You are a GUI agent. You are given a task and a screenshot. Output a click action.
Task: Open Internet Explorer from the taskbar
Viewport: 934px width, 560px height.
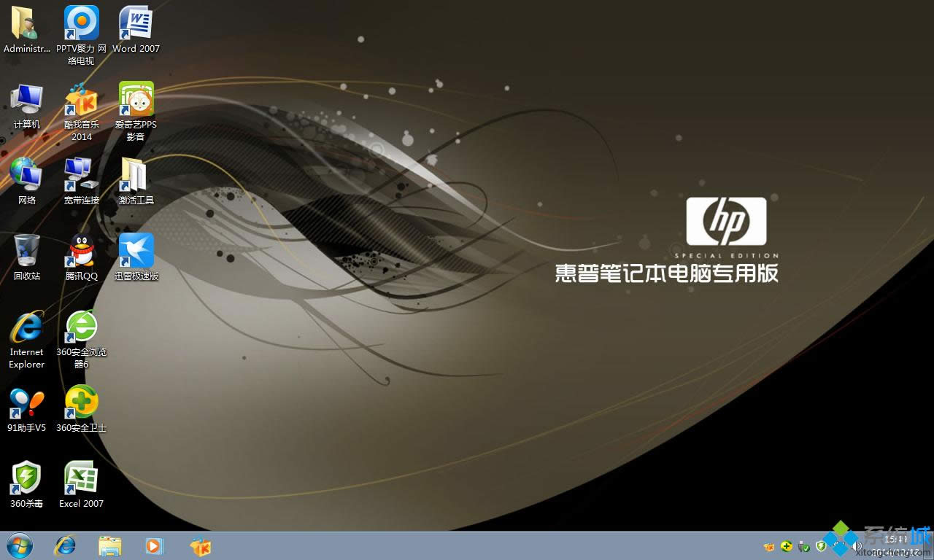click(66, 545)
